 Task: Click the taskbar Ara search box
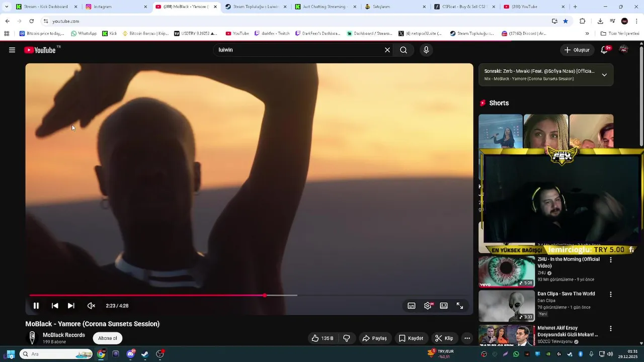(x=56, y=354)
